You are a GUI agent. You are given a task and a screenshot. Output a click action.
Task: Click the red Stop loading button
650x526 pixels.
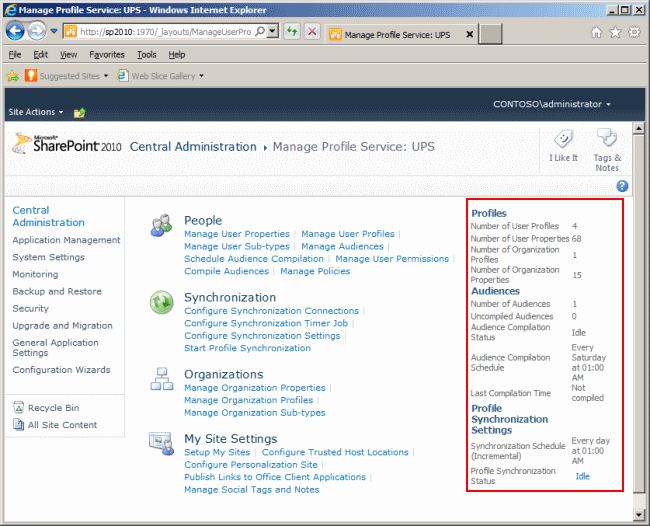tap(312, 32)
